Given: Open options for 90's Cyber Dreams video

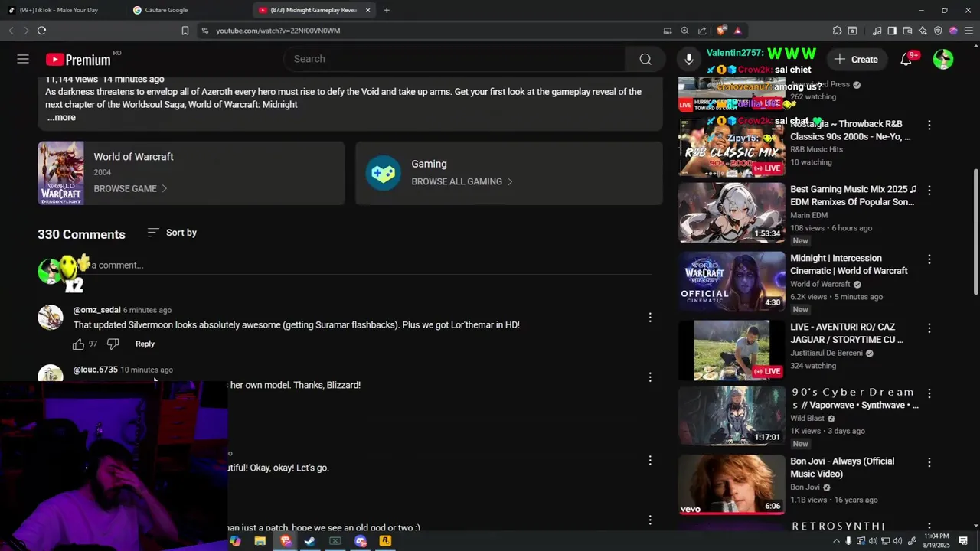Looking at the screenshot, I should (929, 393).
